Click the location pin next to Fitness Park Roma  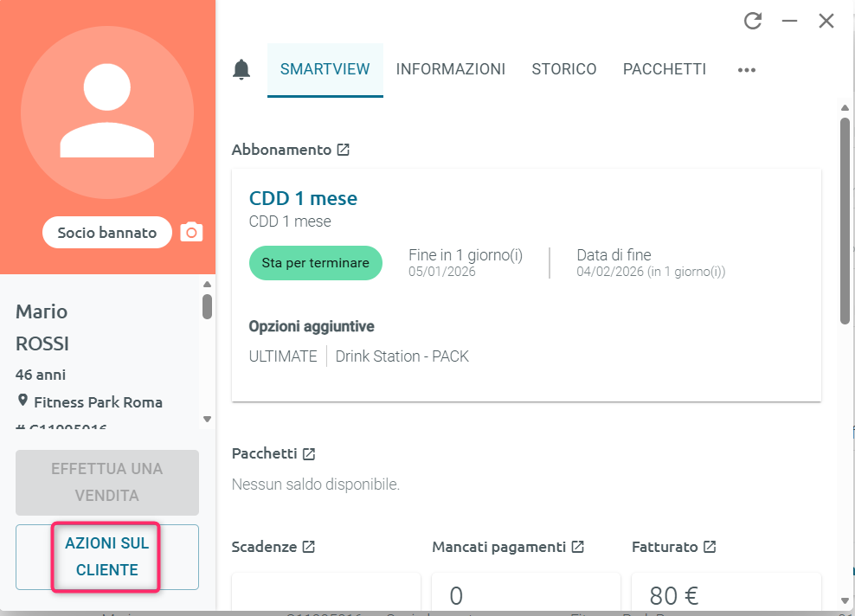(22, 401)
